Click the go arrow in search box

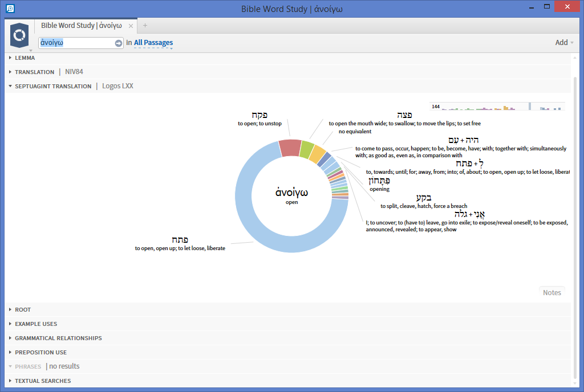click(119, 43)
